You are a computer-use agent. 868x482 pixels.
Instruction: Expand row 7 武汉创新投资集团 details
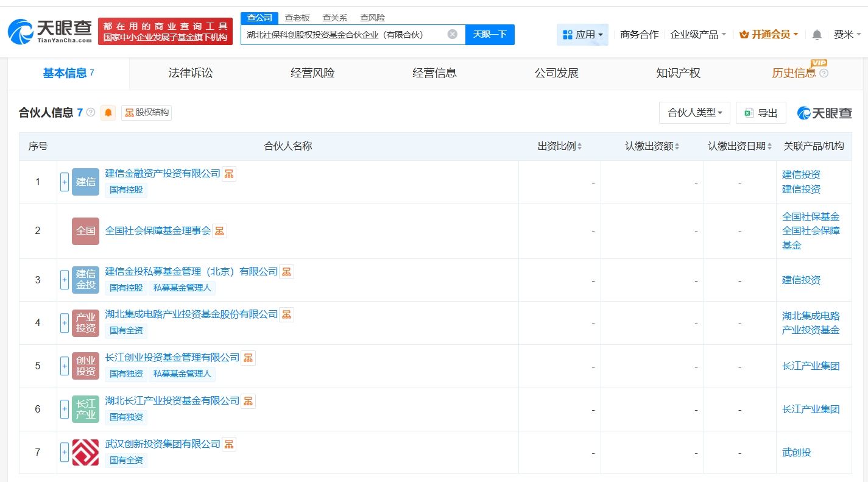[65, 452]
